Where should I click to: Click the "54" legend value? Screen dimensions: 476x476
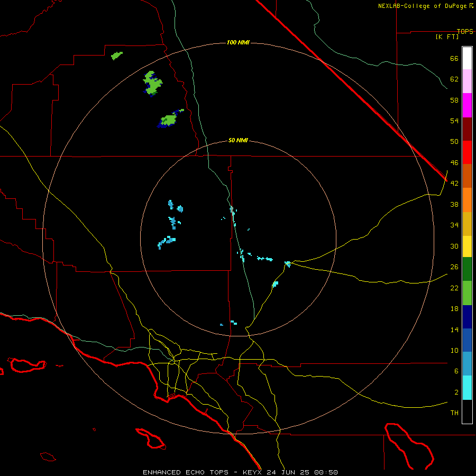click(454, 121)
